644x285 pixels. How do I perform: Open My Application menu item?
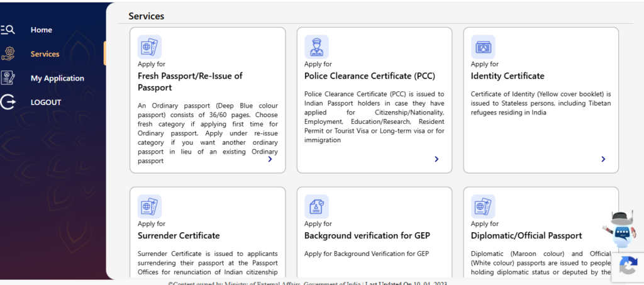57,78
